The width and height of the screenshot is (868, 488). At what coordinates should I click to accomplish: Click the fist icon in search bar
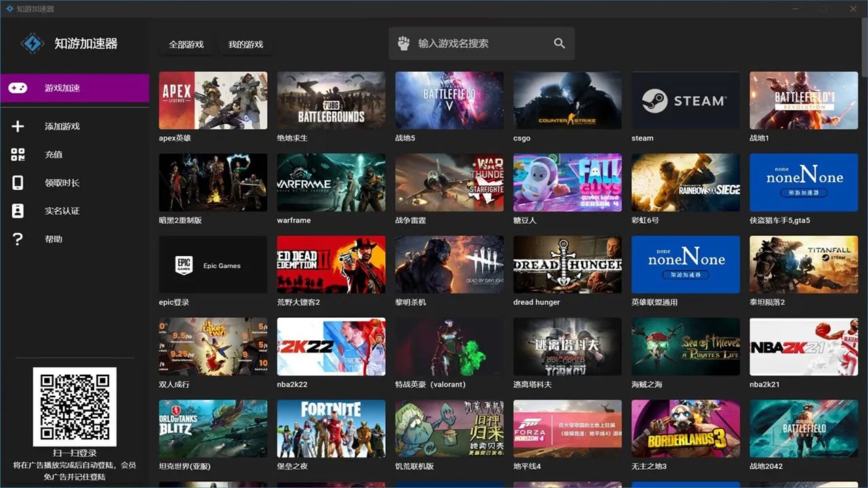pos(403,43)
